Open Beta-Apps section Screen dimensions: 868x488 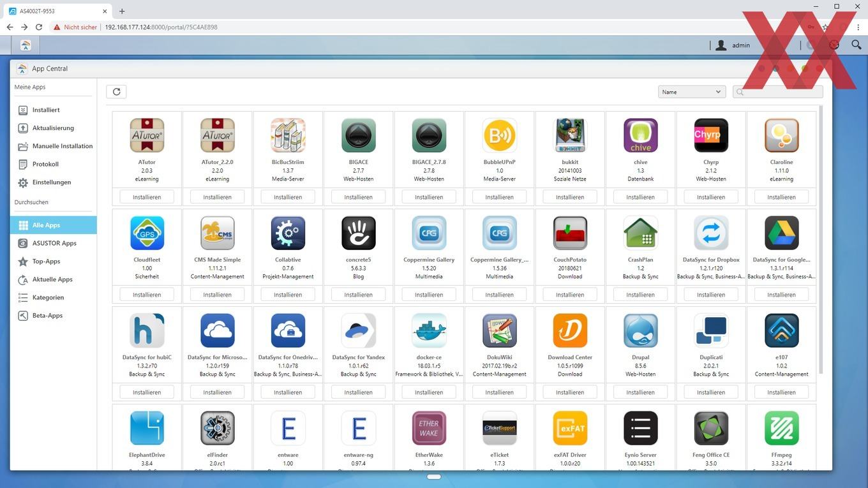point(53,315)
